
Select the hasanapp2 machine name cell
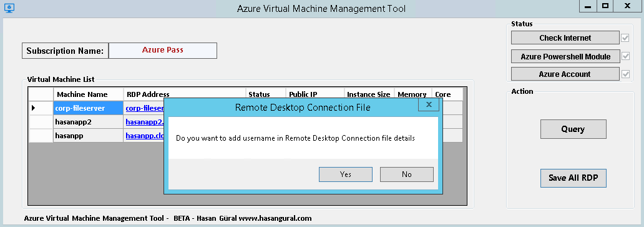pos(89,122)
